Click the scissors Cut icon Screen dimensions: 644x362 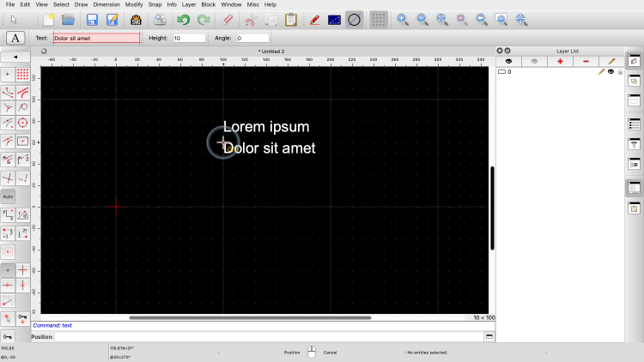coord(251,20)
